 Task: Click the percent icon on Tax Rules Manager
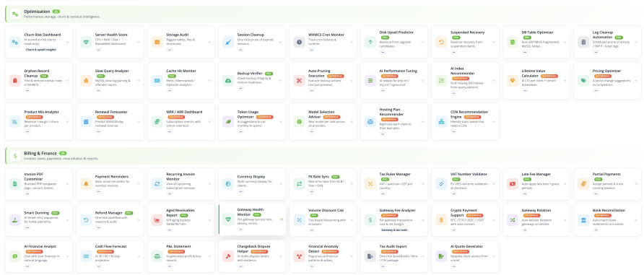370,184
